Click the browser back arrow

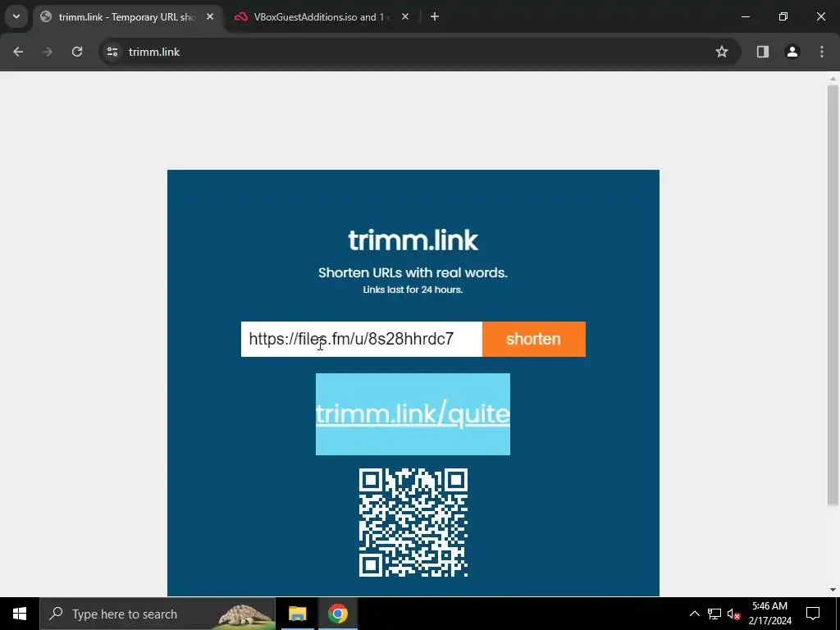tap(18, 52)
